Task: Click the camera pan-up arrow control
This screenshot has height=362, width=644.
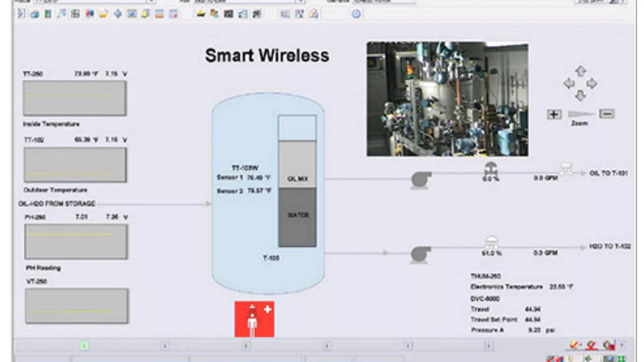Action: [581, 71]
